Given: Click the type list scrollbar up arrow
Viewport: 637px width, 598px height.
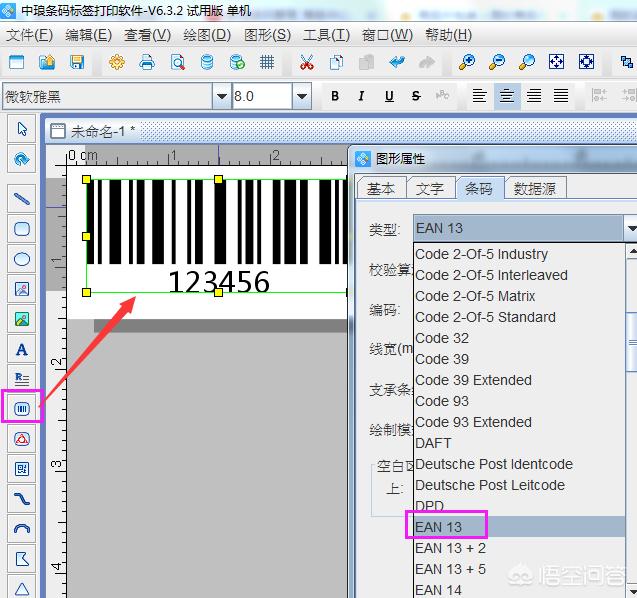Looking at the screenshot, I should pos(632,251).
